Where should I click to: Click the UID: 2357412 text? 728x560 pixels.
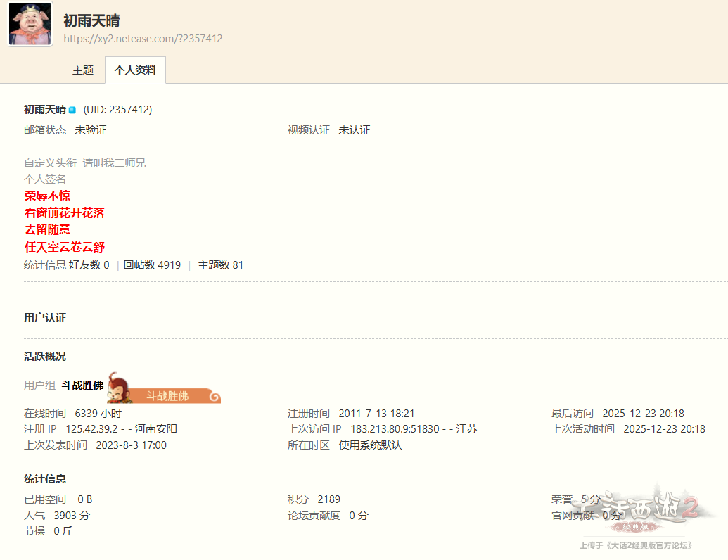[x=117, y=110]
